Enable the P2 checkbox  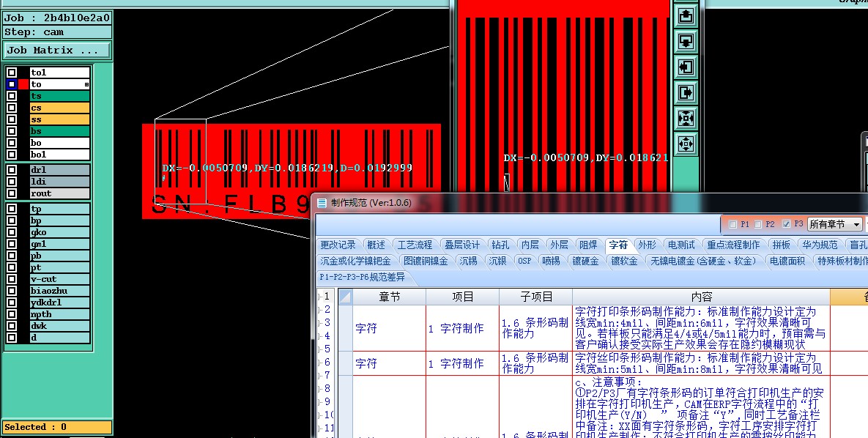[758, 224]
